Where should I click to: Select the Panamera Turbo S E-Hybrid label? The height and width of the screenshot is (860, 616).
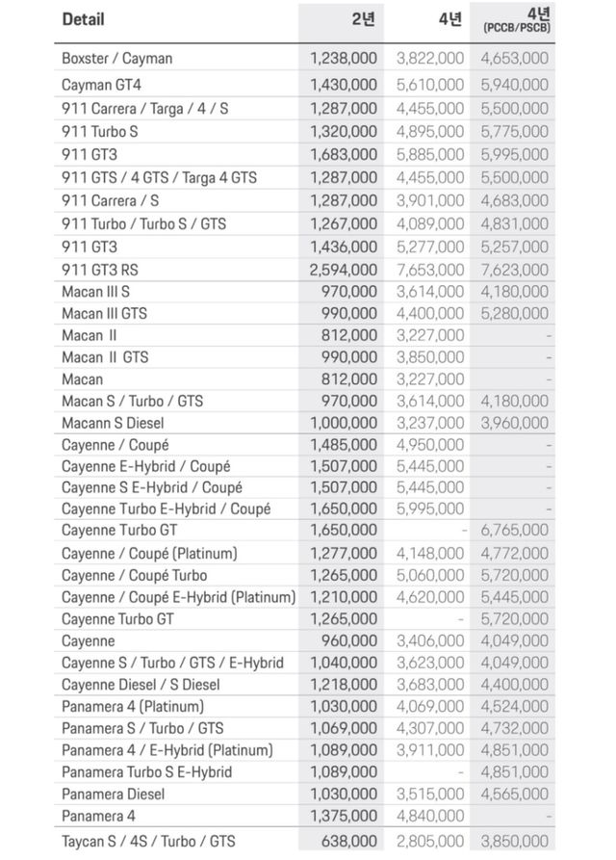coord(147,771)
